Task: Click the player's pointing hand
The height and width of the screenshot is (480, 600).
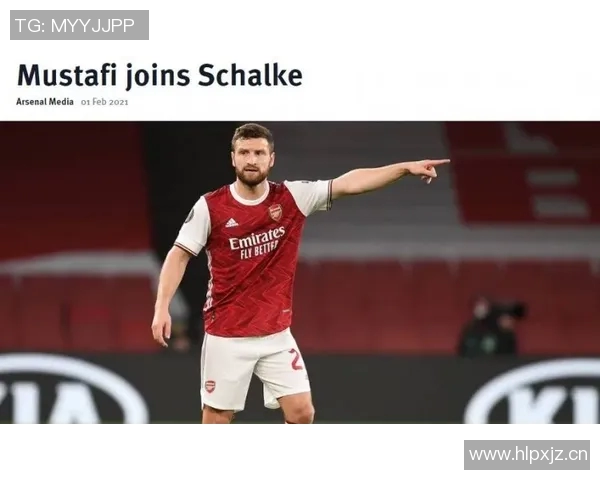Action: (432, 169)
